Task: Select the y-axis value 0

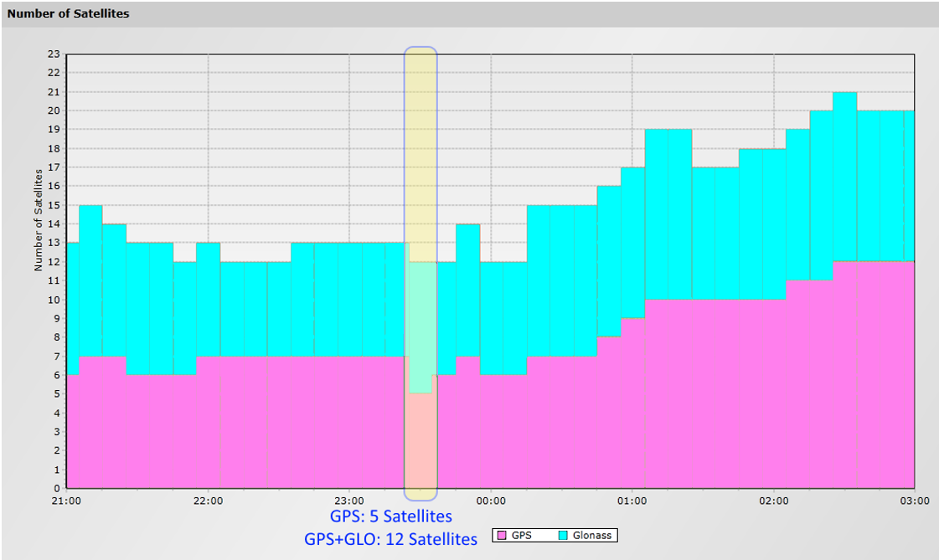Action: [x=58, y=488]
